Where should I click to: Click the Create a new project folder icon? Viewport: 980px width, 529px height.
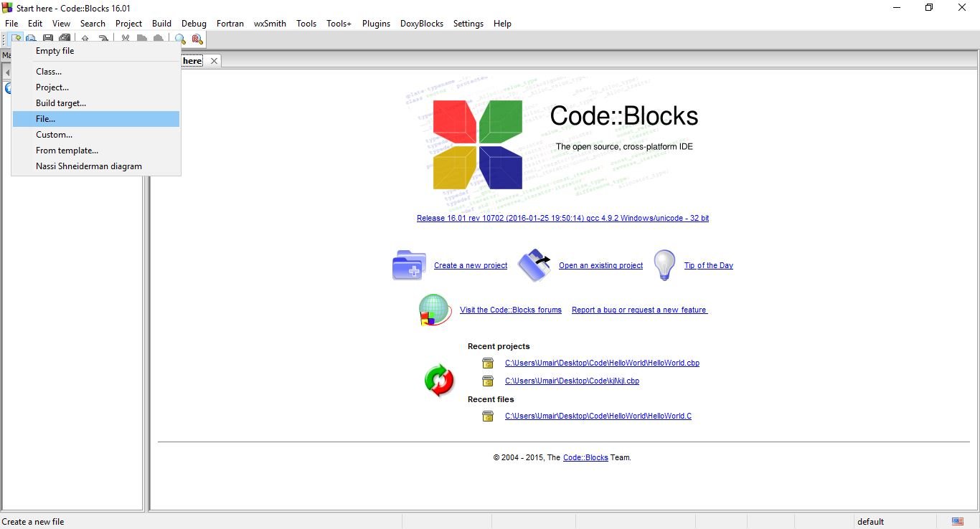pos(408,264)
